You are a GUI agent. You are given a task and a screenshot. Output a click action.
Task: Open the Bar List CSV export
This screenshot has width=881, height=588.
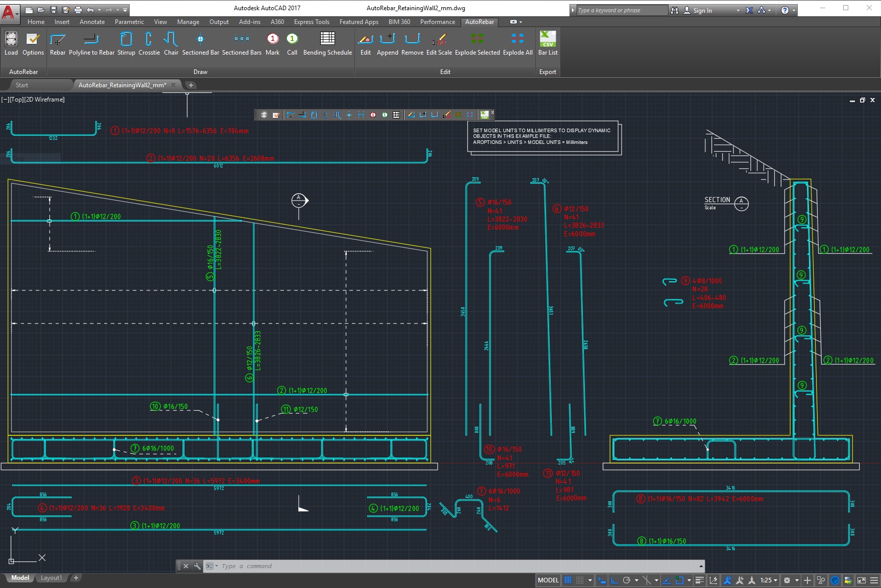pyautogui.click(x=547, y=43)
